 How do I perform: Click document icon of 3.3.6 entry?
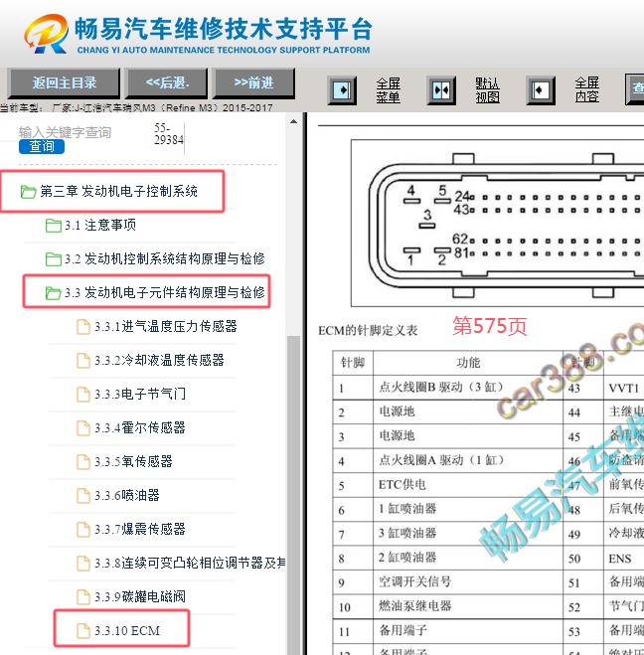[83, 496]
